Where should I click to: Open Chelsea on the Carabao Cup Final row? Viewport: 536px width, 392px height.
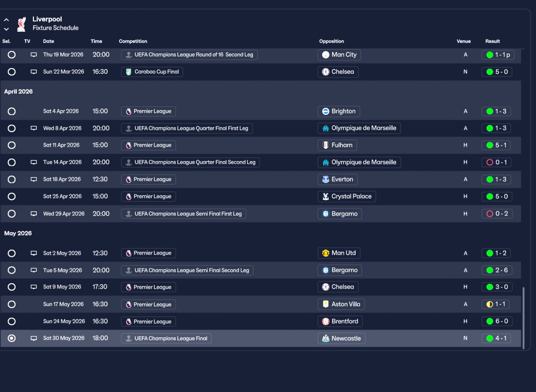338,72
